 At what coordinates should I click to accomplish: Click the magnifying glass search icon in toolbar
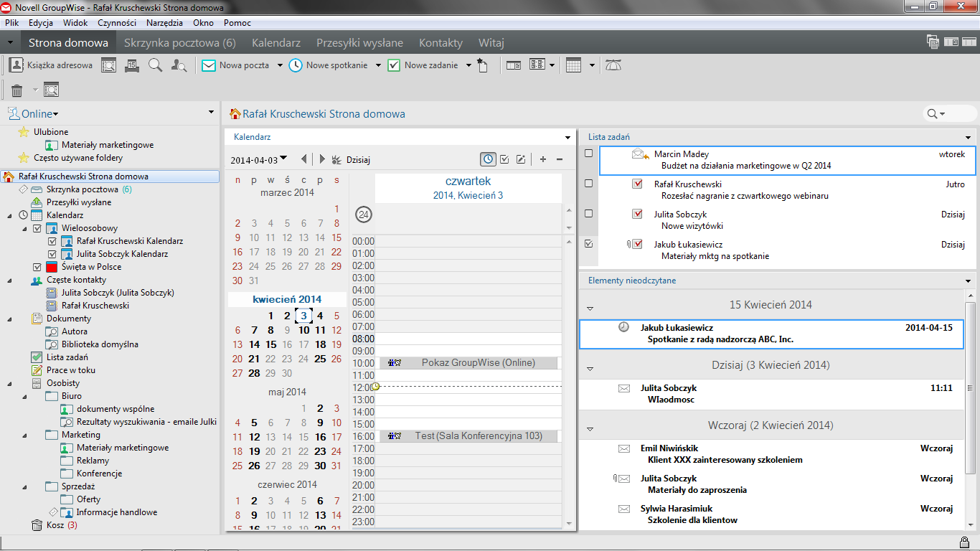coord(155,65)
